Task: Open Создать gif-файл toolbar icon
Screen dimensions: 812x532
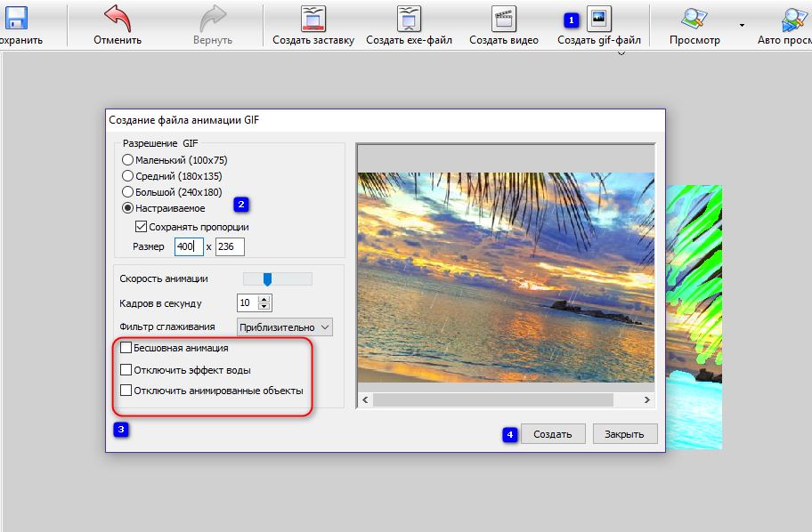Action: (x=598, y=19)
